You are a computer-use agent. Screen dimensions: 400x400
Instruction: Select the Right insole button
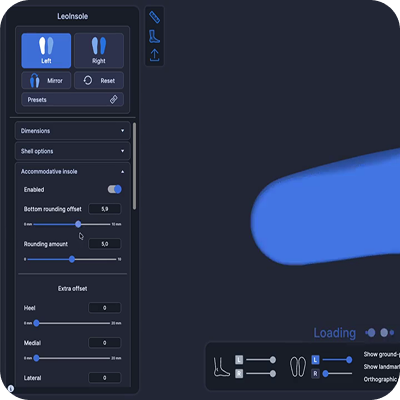[x=99, y=51]
